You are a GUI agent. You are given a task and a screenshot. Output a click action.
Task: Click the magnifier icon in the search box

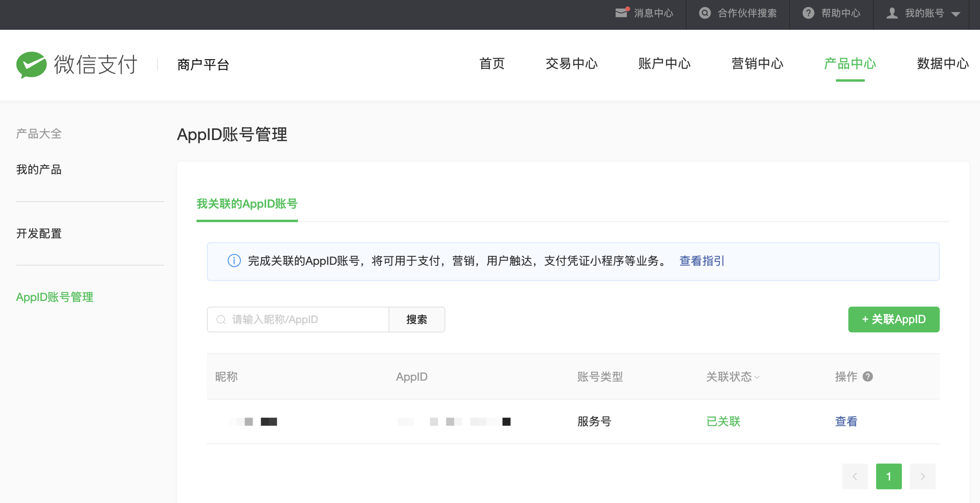pyautogui.click(x=221, y=320)
